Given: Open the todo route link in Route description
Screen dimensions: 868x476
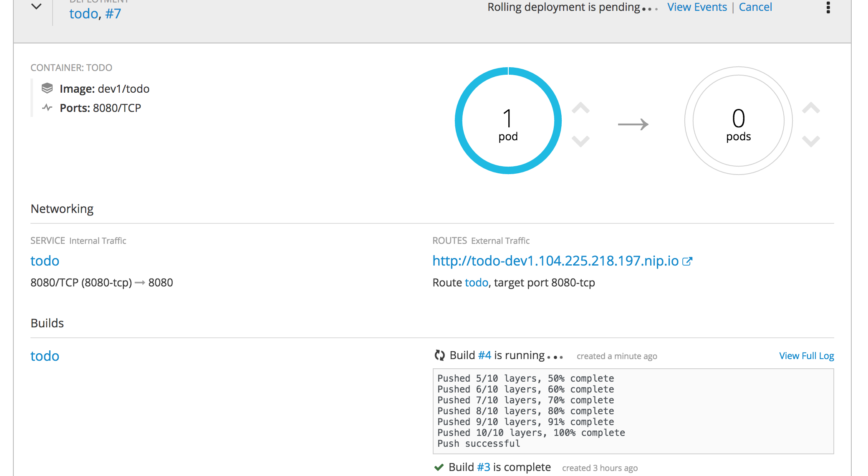Looking at the screenshot, I should pos(476,283).
